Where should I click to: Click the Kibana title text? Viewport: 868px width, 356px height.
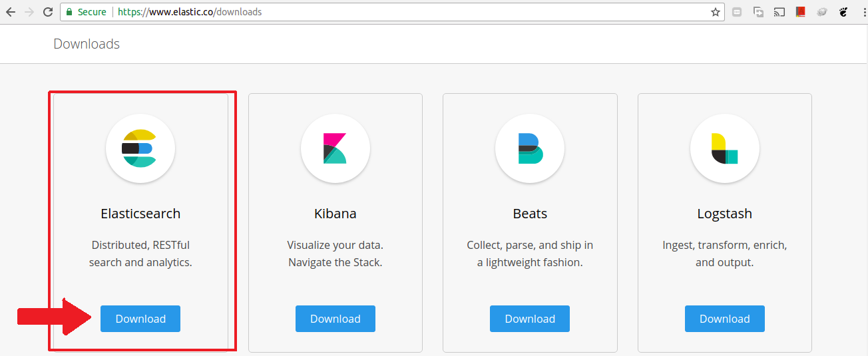(x=335, y=214)
